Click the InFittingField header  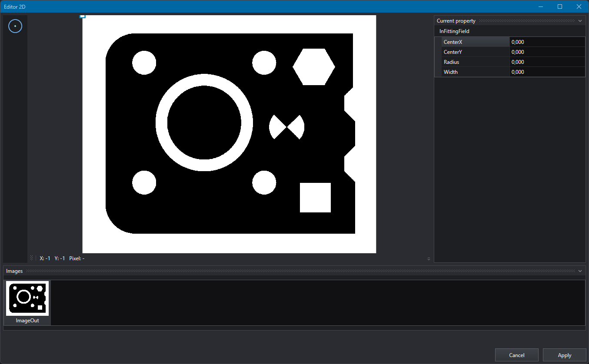tap(454, 31)
